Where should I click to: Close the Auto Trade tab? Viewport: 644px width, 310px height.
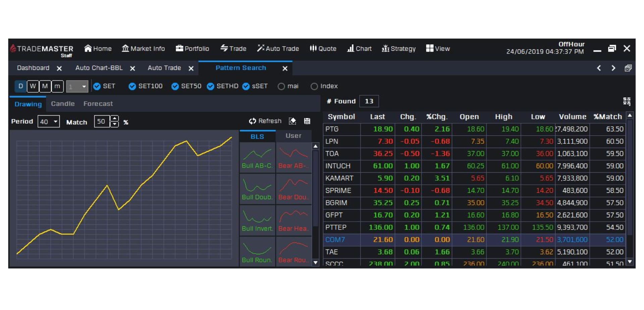pyautogui.click(x=191, y=69)
